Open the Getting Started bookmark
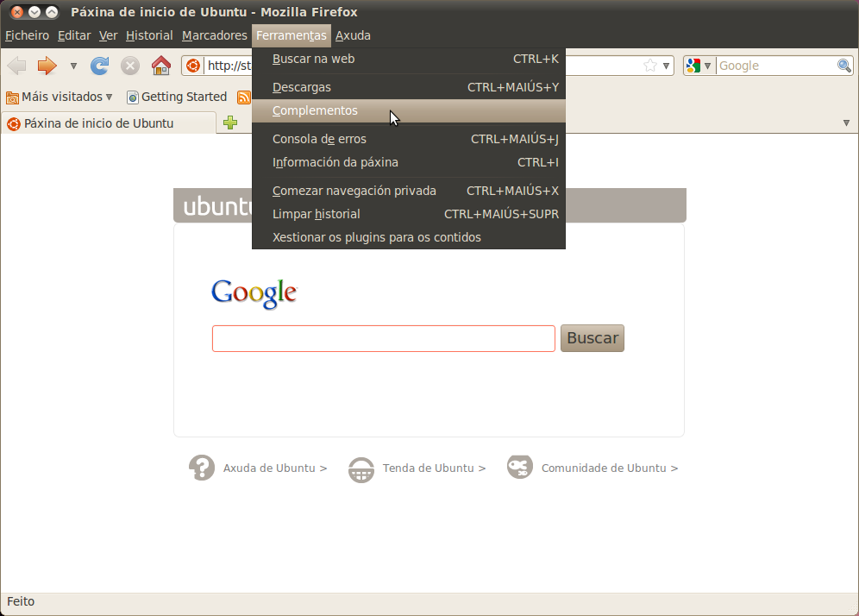The height and width of the screenshot is (616, 859). pos(177,97)
